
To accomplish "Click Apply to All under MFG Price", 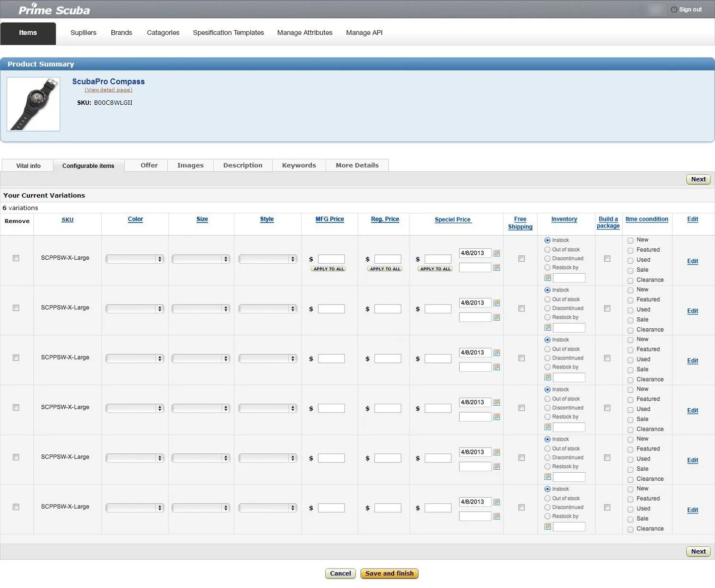I will 329,269.
